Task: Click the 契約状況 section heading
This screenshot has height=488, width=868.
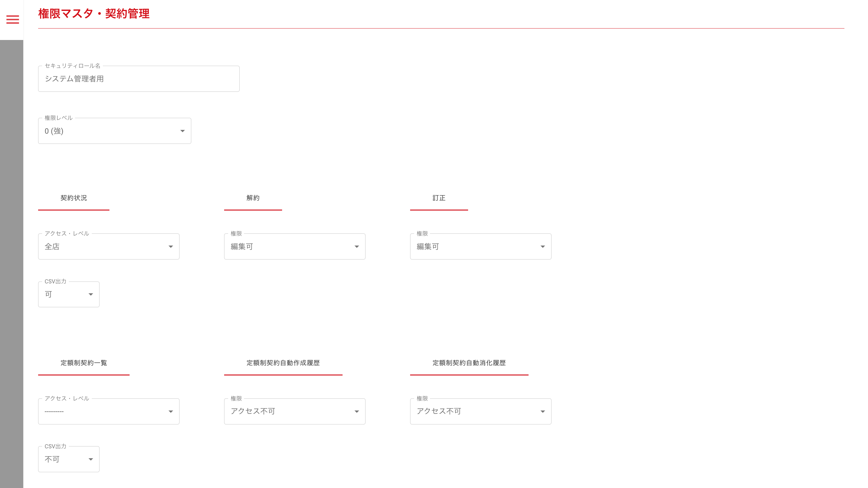Action: point(73,198)
